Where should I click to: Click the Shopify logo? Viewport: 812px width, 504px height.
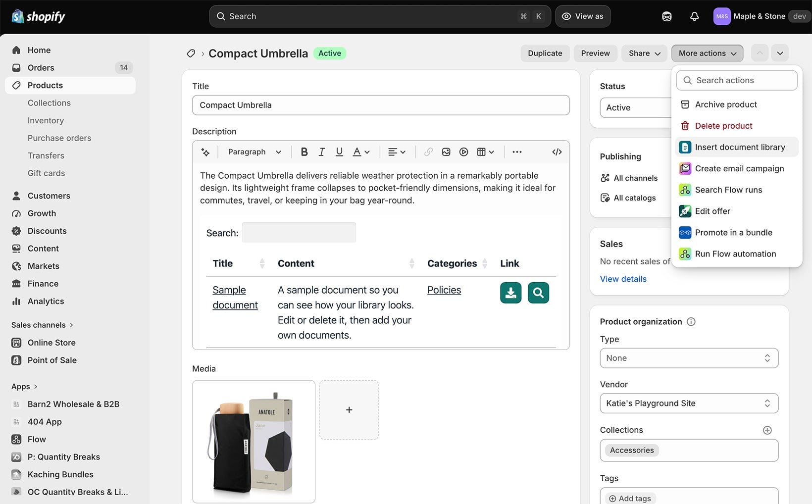pos(38,16)
